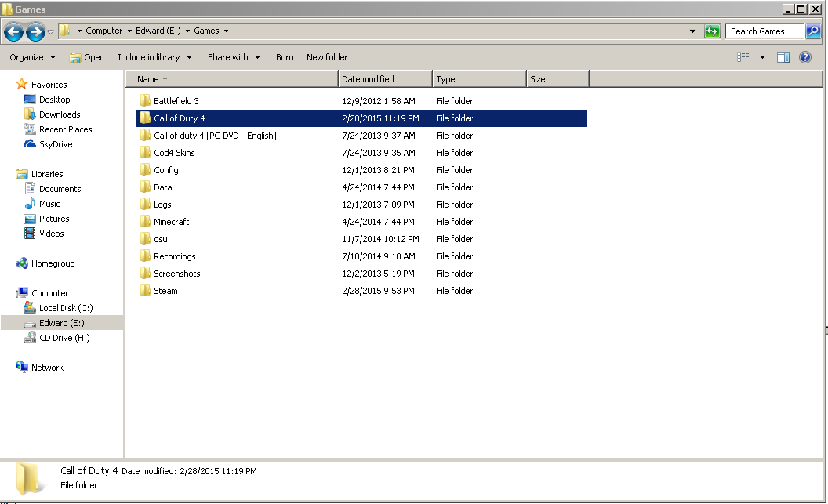Click Date modified value in details pane
828x504 pixels.
pos(218,471)
